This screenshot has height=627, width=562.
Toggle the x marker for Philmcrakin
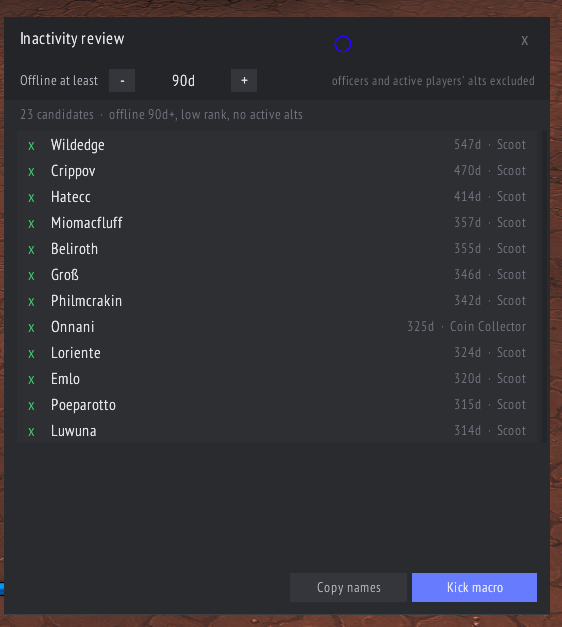coord(31,302)
